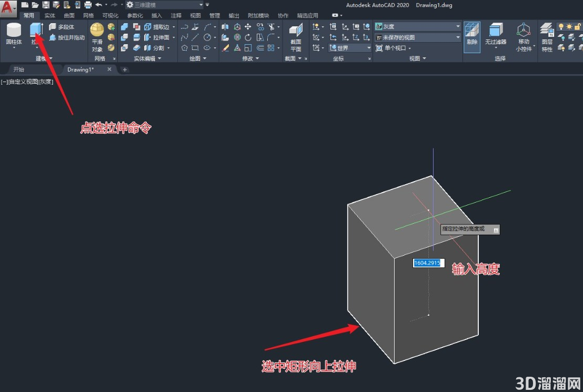Click the 拉伸面 extrude faces button
Image resolution: width=583 pixels, height=392 pixels.
[159, 37]
